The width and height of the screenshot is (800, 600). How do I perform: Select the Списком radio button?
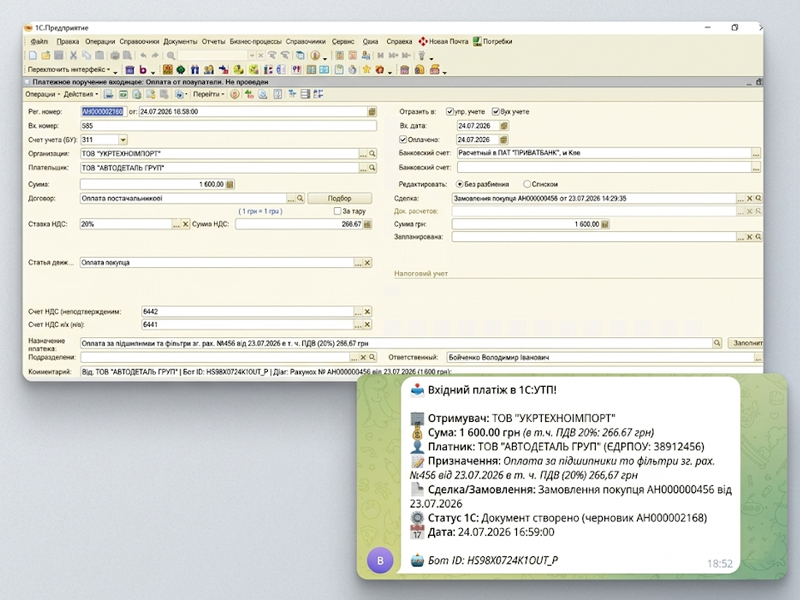(x=527, y=184)
